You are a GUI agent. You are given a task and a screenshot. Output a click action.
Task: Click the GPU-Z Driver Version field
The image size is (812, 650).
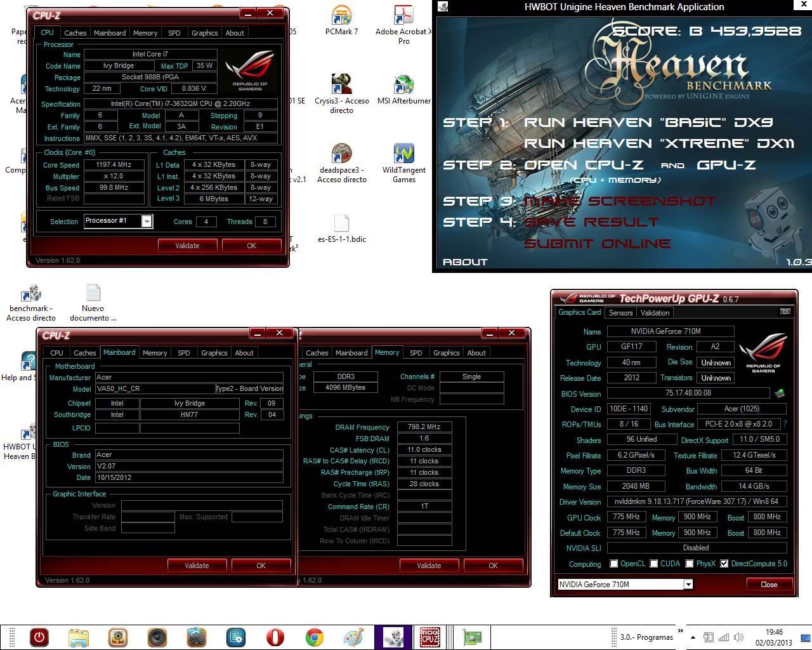[697, 501]
